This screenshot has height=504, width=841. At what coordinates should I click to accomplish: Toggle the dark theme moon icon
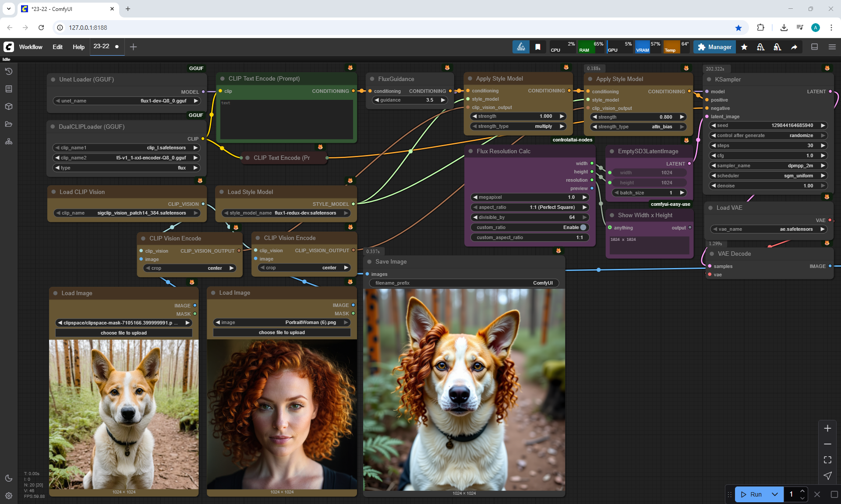pyautogui.click(x=9, y=478)
